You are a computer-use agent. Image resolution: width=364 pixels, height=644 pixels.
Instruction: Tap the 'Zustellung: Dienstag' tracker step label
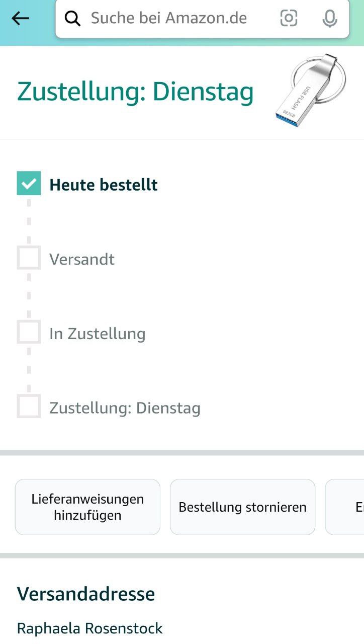[125, 408]
